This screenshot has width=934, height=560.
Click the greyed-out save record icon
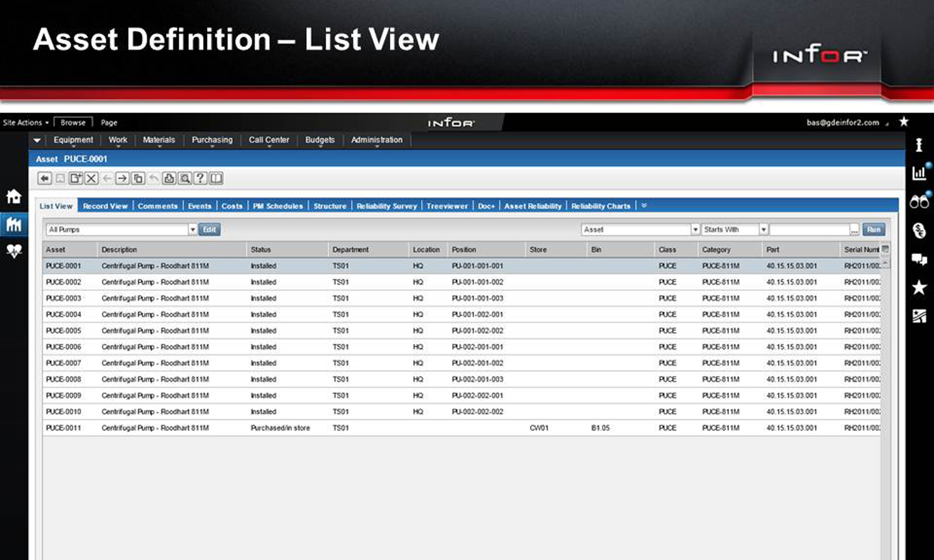pos(60,178)
